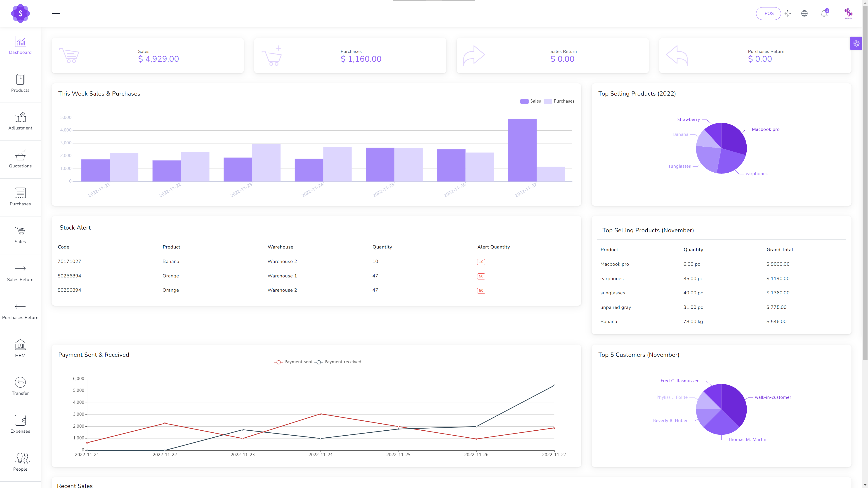Screen dimensions: 868x488
Task: Open the notifications bell
Action: click(824, 14)
